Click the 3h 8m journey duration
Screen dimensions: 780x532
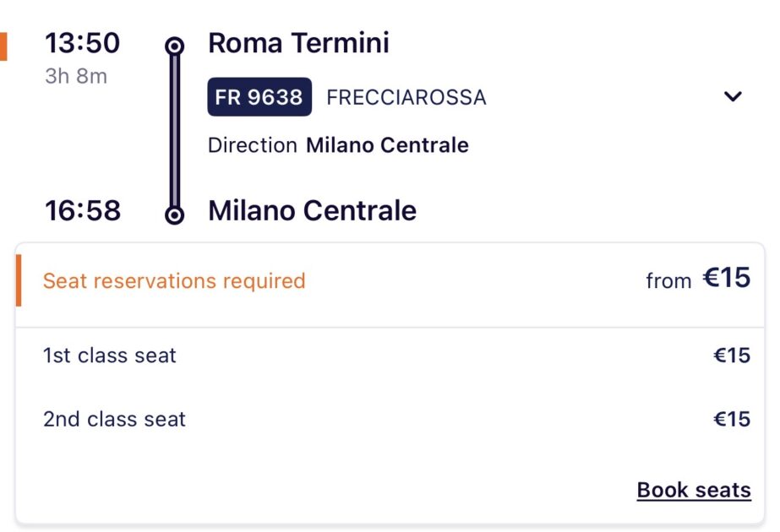point(76,76)
